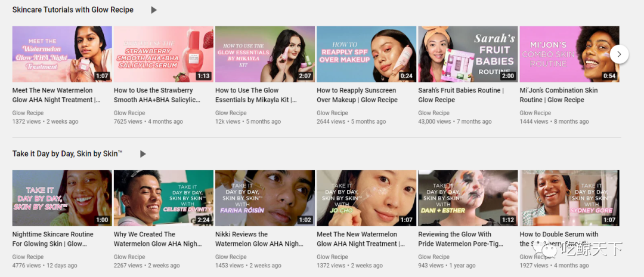This screenshot has height=277, width=644.
Task: Open title How to Use the Strawberry Smooth
Action: (157, 95)
